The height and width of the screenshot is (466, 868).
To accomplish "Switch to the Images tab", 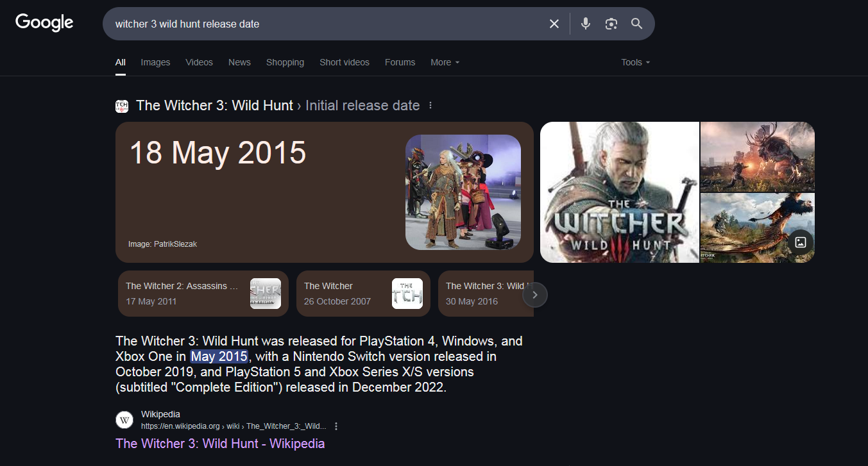I will pos(155,62).
